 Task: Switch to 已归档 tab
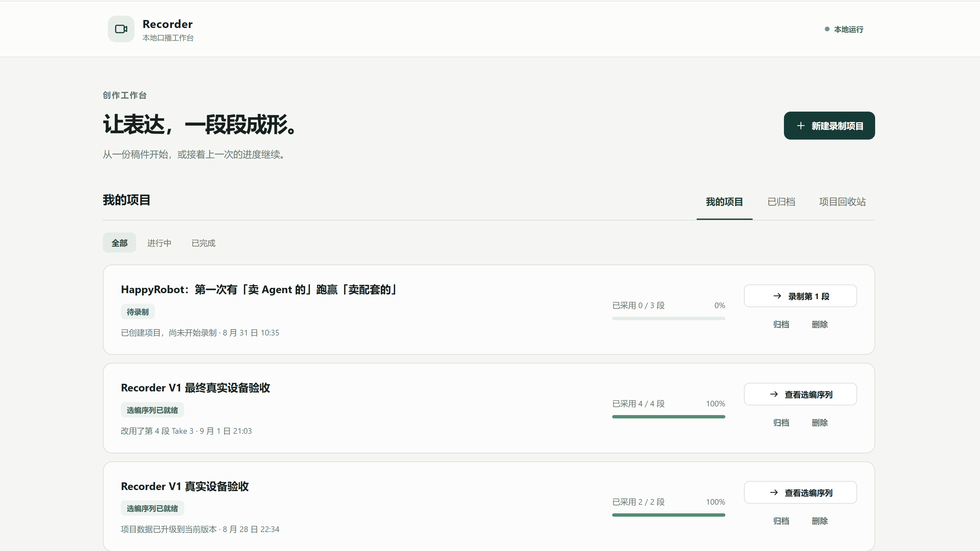(x=781, y=202)
